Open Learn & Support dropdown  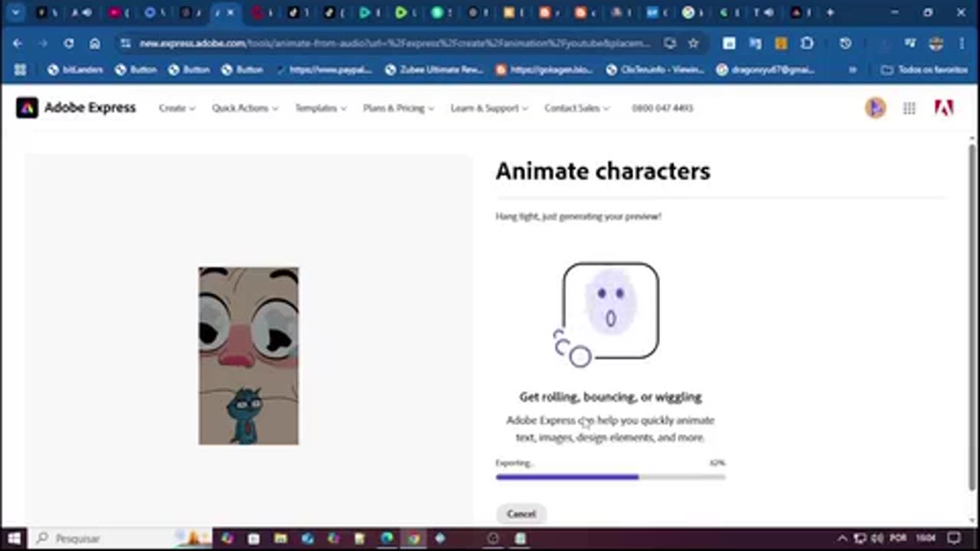coord(489,108)
